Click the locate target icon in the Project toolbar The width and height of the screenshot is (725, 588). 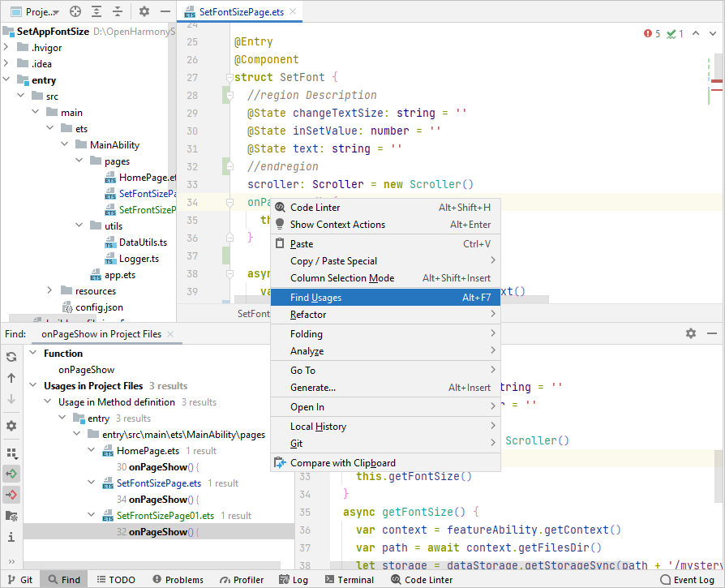coord(75,11)
